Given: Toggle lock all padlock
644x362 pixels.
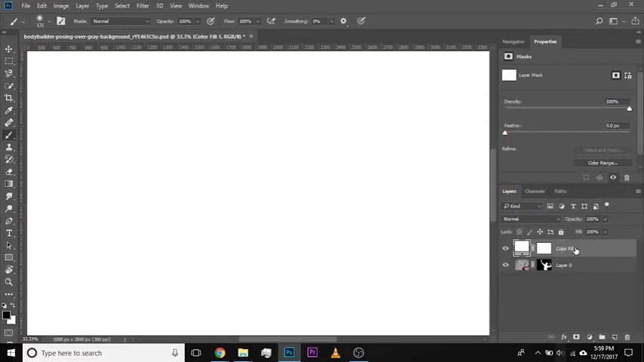Looking at the screenshot, I should pos(560,232).
